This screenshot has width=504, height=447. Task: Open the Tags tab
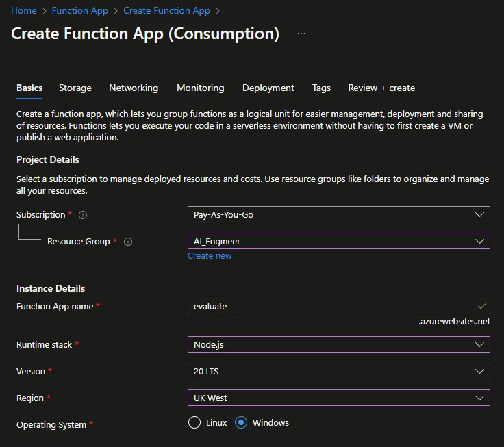point(321,88)
